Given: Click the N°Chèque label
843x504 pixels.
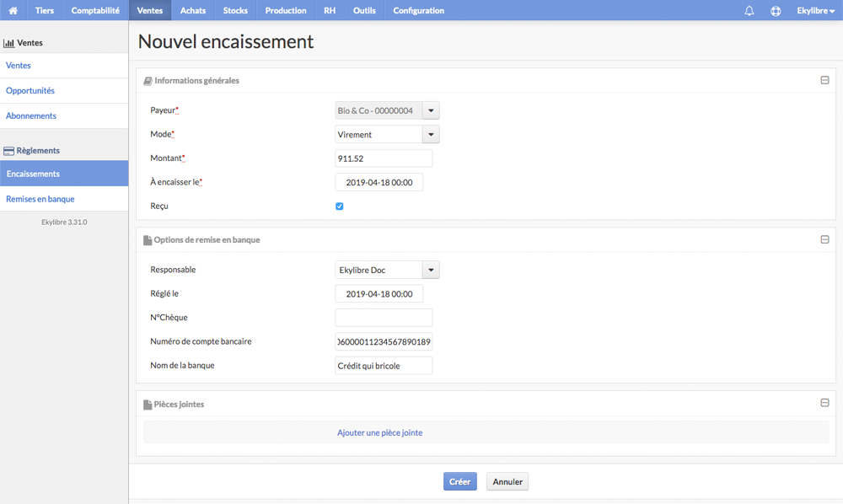Looking at the screenshot, I should (x=169, y=318).
